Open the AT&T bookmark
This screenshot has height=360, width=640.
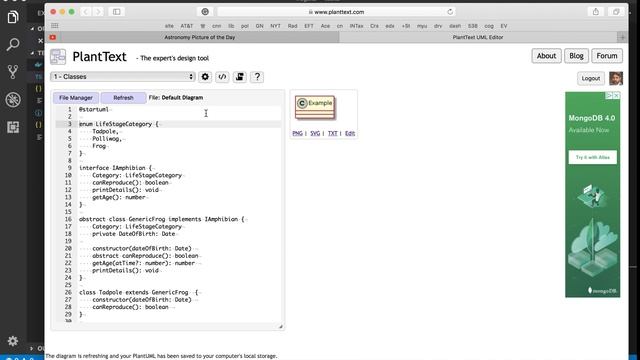click(x=187, y=26)
